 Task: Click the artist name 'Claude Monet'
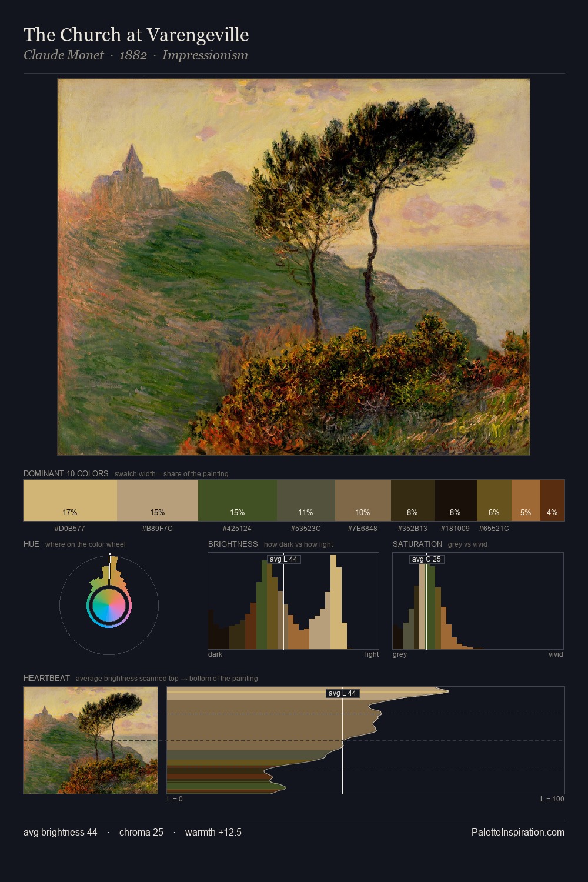coord(64,55)
